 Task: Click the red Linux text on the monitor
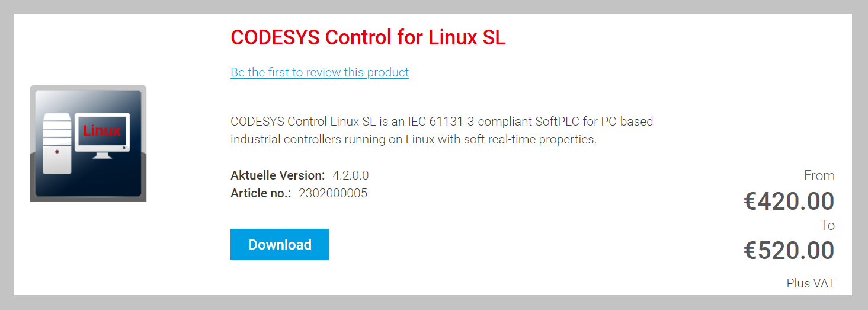point(102,131)
